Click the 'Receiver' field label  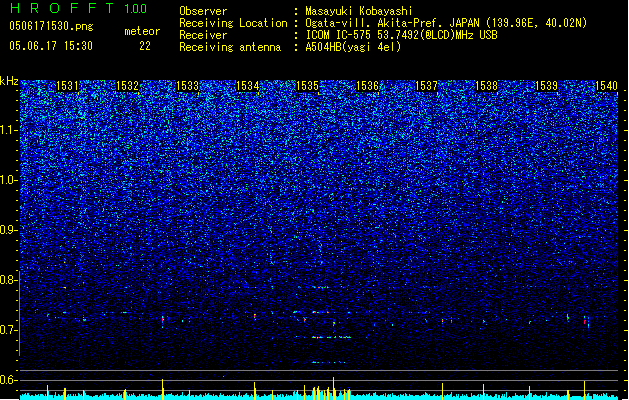point(203,35)
